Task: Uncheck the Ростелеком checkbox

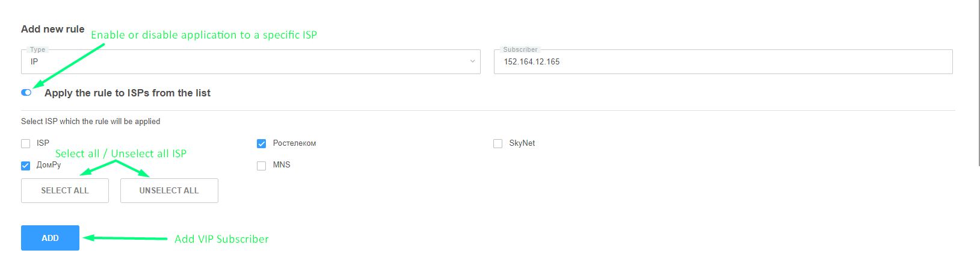Action: tap(262, 143)
